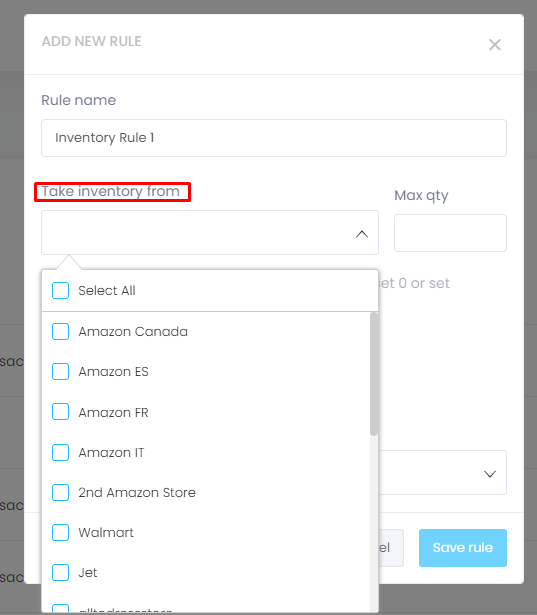Tick the Amazon Canada checkbox
The height and width of the screenshot is (615, 537).
click(x=60, y=331)
